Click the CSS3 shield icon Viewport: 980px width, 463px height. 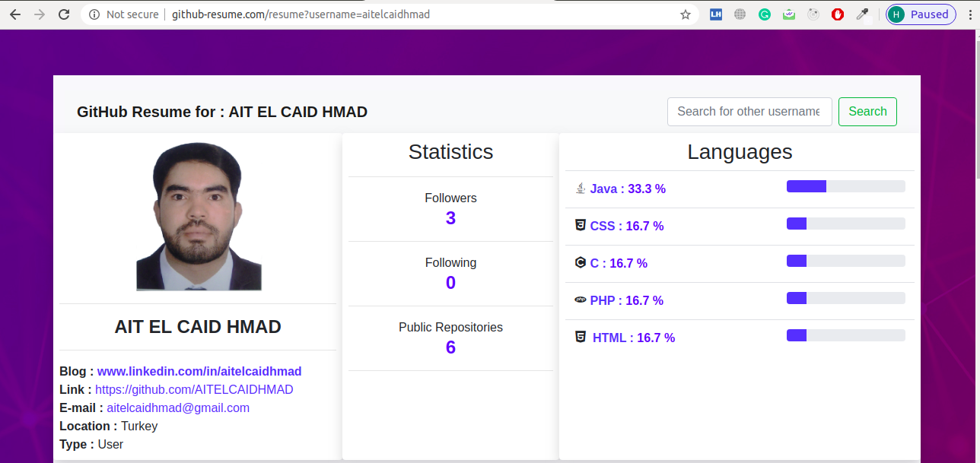click(581, 226)
